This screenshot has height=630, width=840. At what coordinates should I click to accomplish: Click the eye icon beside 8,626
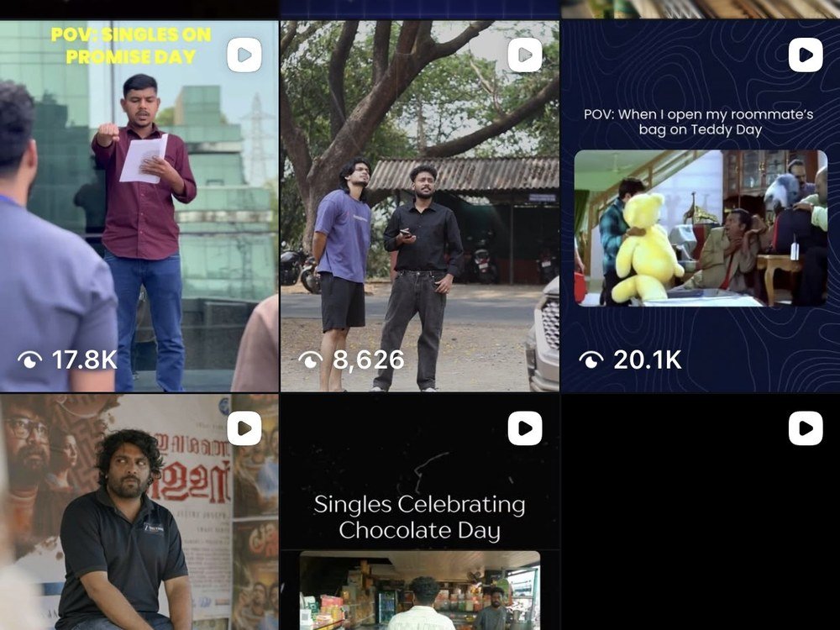[311, 360]
